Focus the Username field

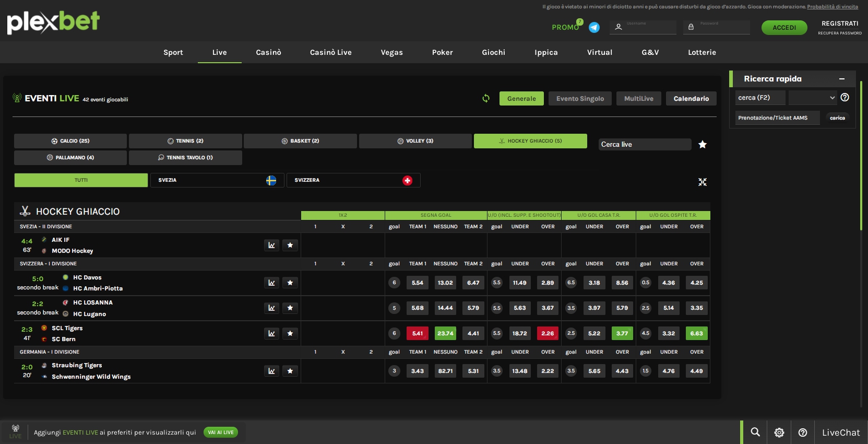(643, 27)
